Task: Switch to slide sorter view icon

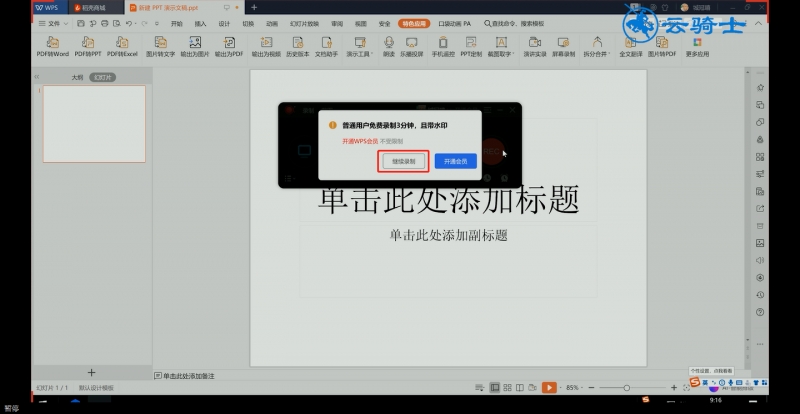Action: tap(507, 388)
